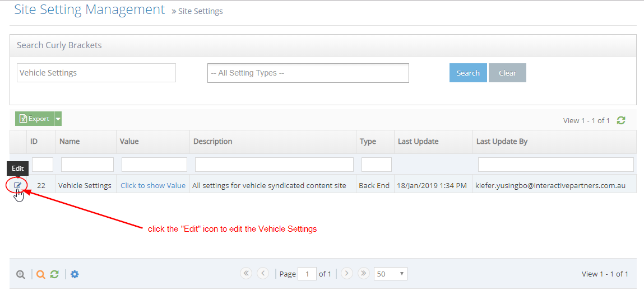Viewport: 644px width, 295px height.
Task: Click the Export button
Action: click(x=35, y=119)
